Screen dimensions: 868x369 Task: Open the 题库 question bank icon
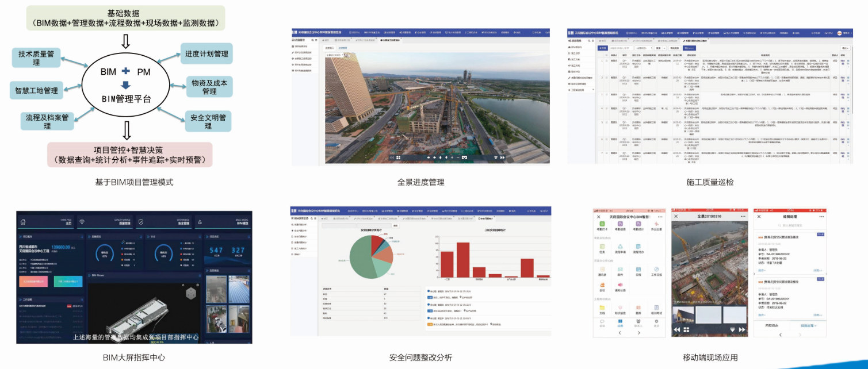tap(638, 309)
